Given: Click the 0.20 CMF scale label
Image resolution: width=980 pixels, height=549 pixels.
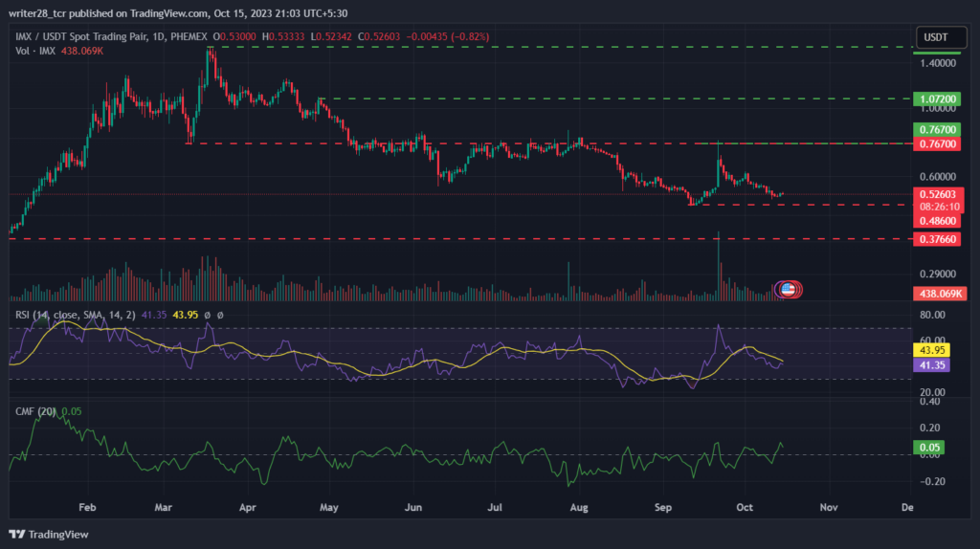Looking at the screenshot, I should point(930,428).
